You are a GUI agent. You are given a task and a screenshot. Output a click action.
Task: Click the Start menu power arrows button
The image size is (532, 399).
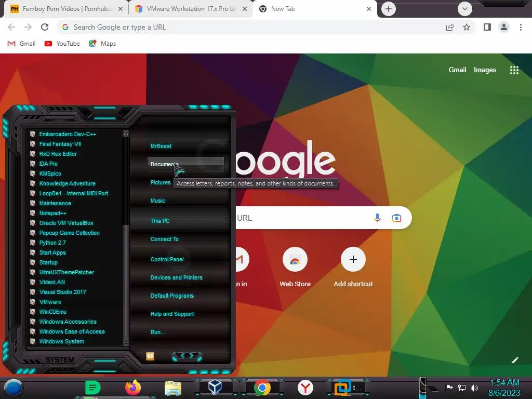tap(187, 356)
